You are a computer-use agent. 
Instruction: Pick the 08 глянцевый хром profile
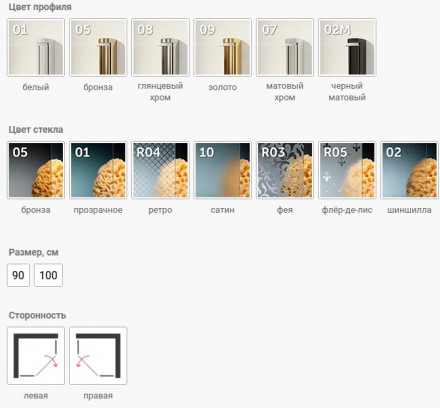(x=160, y=47)
